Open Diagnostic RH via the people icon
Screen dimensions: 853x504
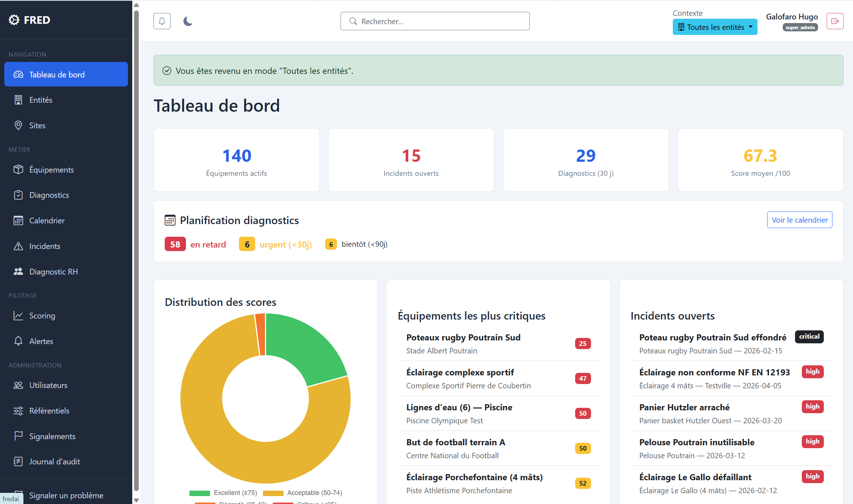click(18, 272)
